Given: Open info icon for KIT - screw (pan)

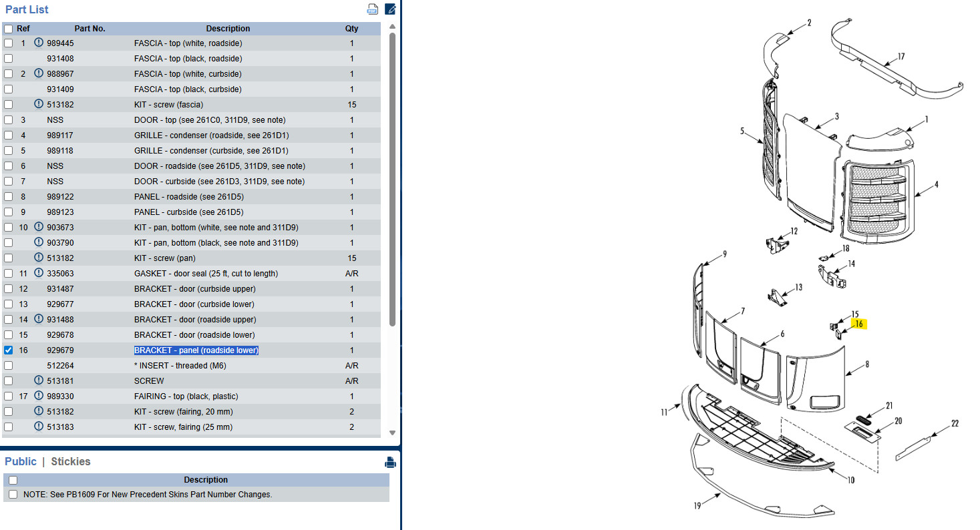Looking at the screenshot, I should pyautogui.click(x=39, y=258).
